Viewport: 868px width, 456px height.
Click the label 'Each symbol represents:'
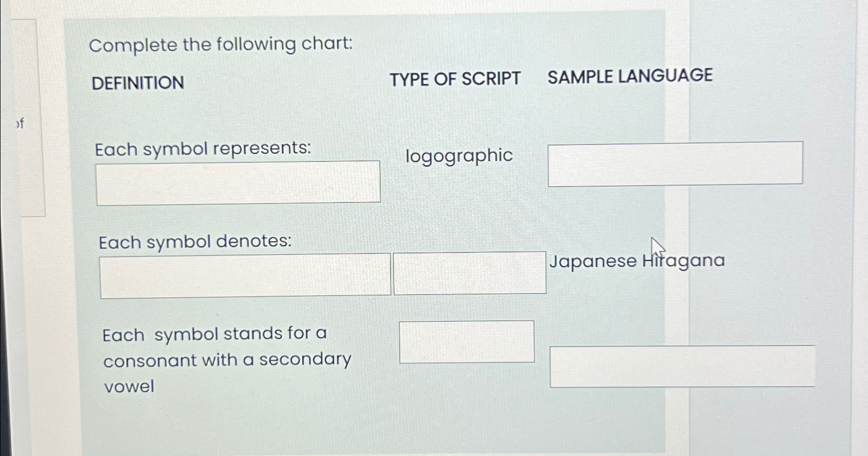pos(202,149)
